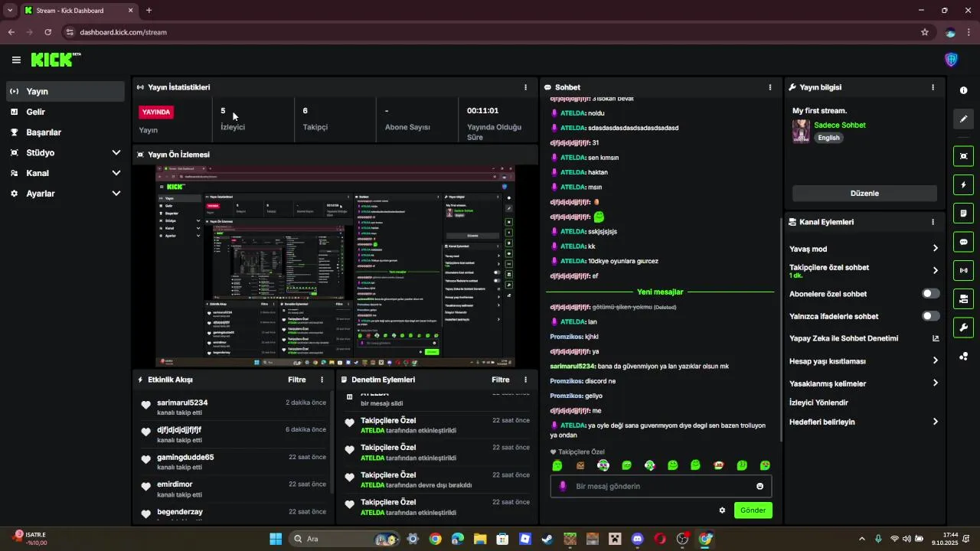Click the screen capture icon in the right rail

[963, 156]
